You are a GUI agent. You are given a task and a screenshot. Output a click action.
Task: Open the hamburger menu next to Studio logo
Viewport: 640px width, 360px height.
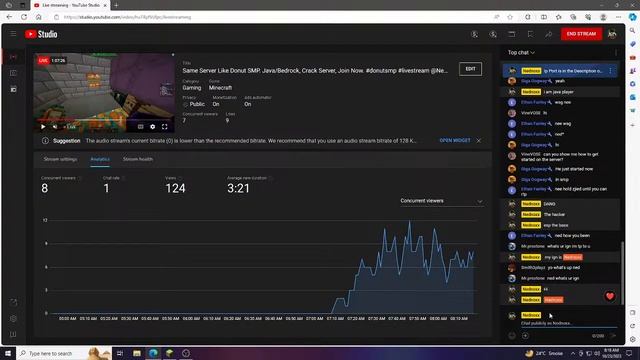(x=13, y=34)
